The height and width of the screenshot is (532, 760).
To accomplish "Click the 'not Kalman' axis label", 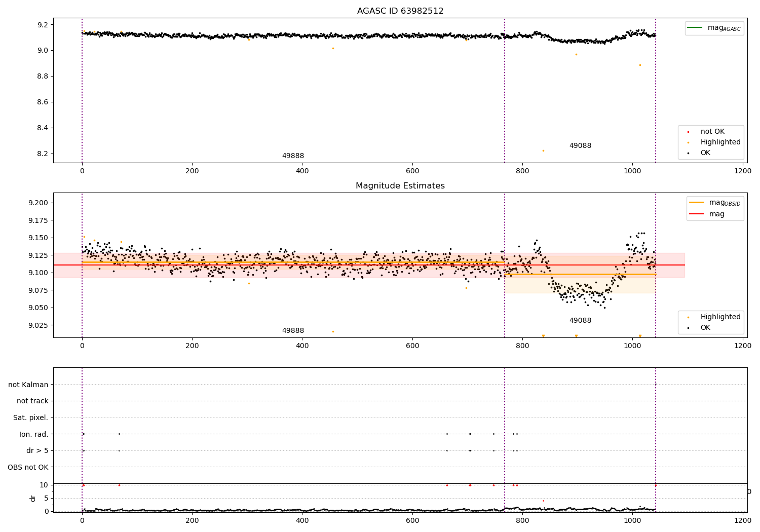I will point(28,385).
